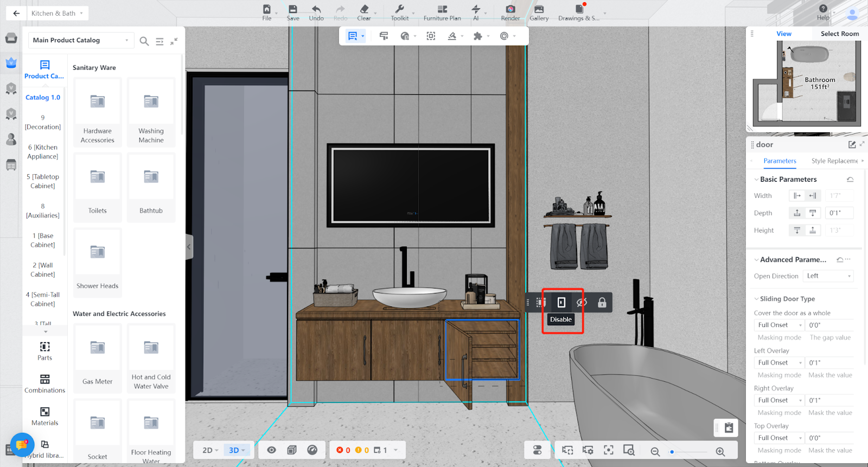868x467 pixels.
Task: Collapse the Basic Parameters section
Action: coord(757,180)
